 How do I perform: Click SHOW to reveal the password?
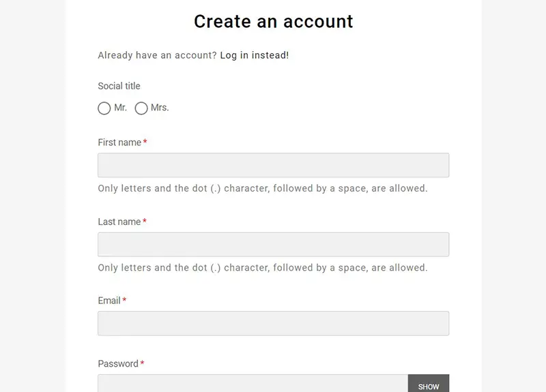click(x=429, y=383)
